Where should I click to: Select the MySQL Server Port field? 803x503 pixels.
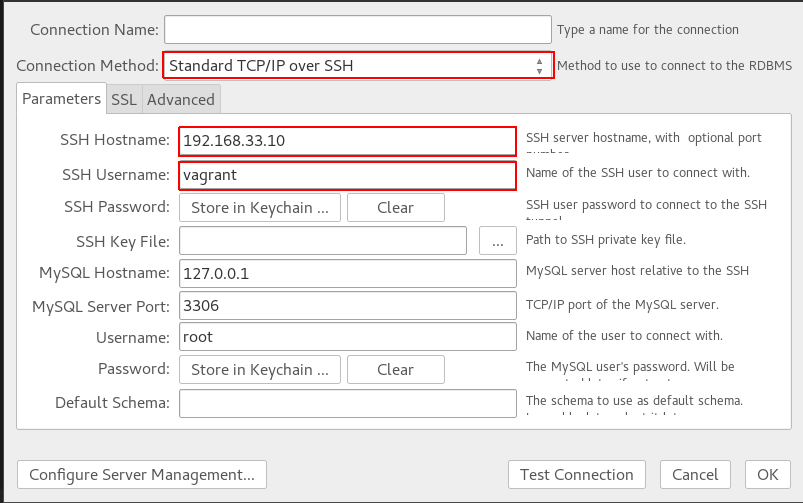[x=347, y=306]
